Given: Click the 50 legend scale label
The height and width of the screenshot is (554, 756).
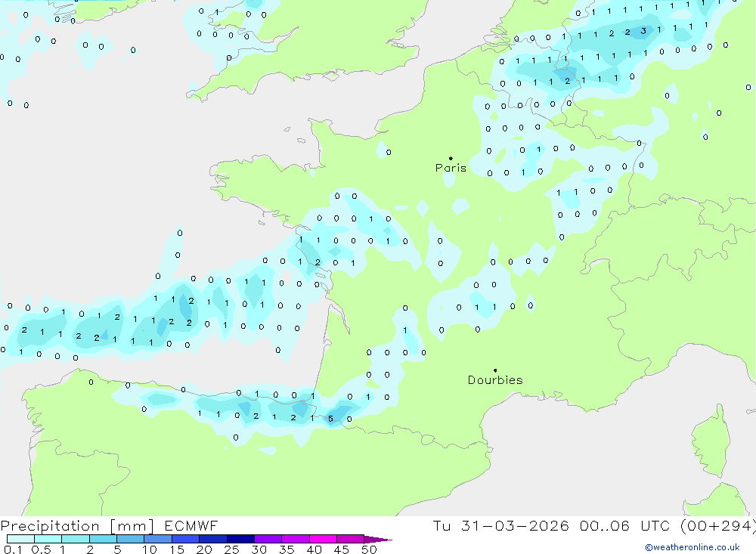Looking at the screenshot, I should [x=369, y=549].
